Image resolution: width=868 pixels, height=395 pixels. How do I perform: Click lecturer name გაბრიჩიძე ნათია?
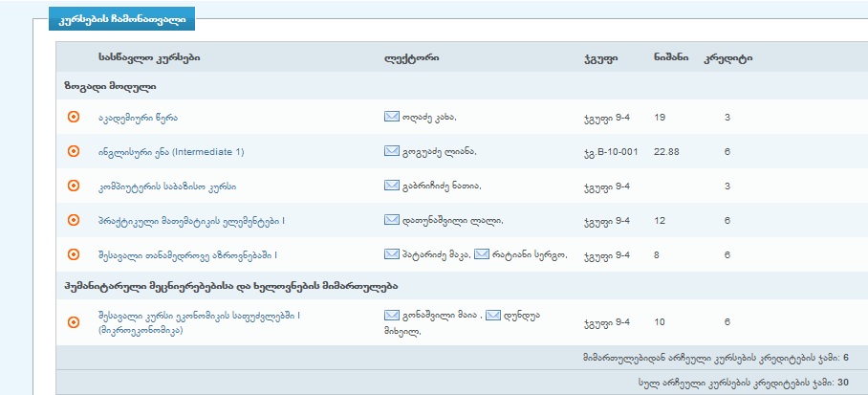coord(443,187)
